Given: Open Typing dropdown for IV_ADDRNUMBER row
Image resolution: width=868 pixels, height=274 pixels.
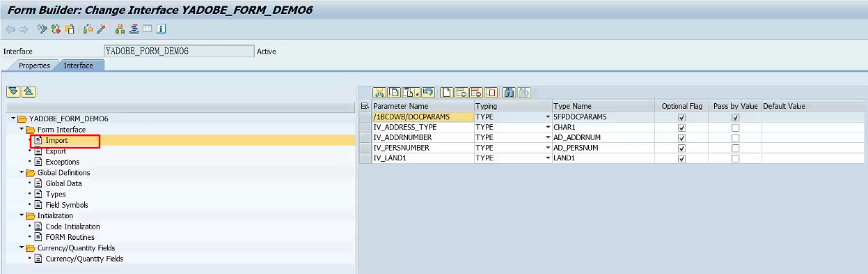Looking at the screenshot, I should click(x=548, y=138).
